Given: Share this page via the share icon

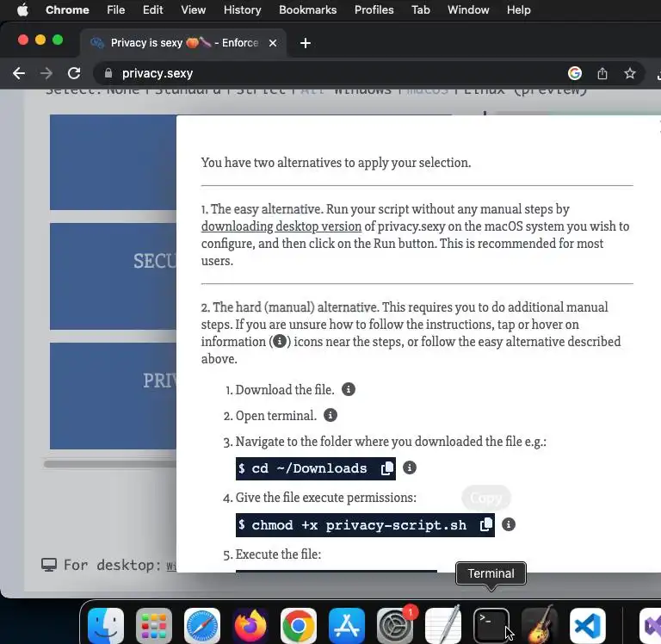Looking at the screenshot, I should click(602, 73).
